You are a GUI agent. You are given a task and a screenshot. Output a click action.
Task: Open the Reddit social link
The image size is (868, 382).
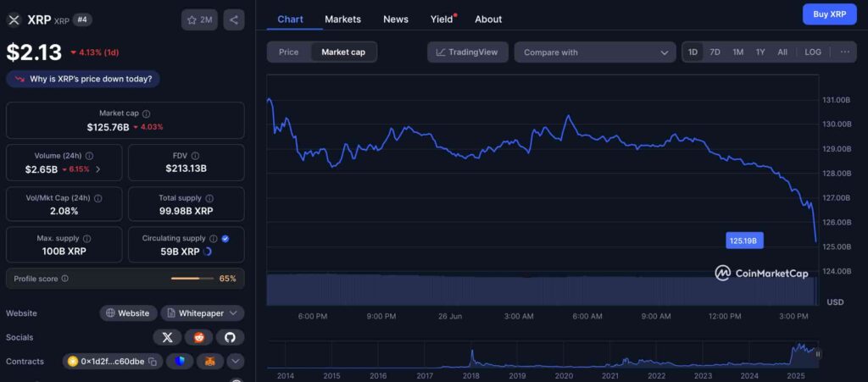point(198,337)
